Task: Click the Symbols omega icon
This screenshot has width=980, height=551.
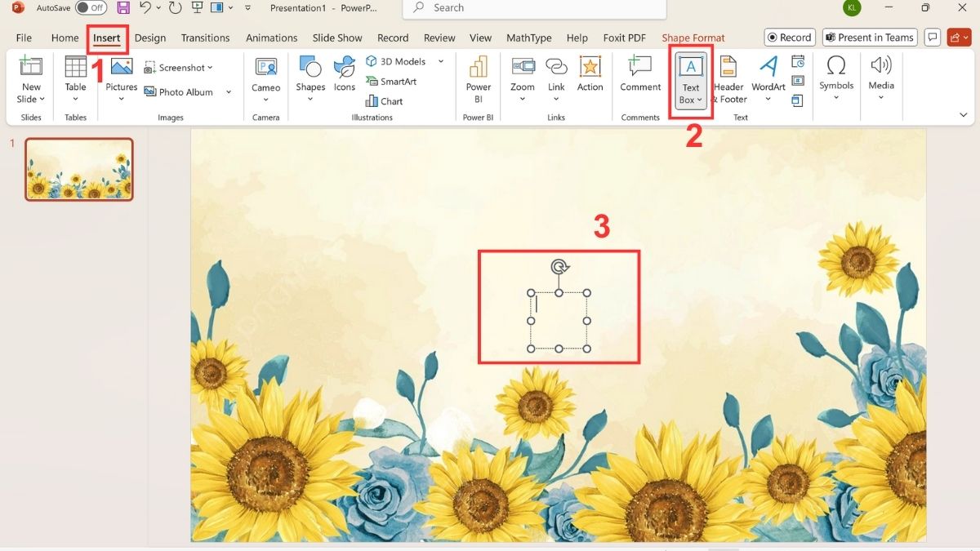Action: pyautogui.click(x=836, y=65)
